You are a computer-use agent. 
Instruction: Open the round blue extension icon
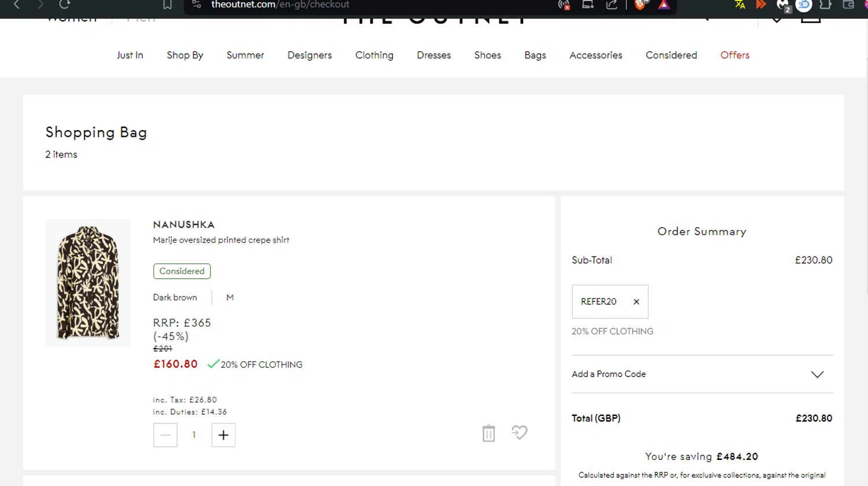(x=804, y=5)
